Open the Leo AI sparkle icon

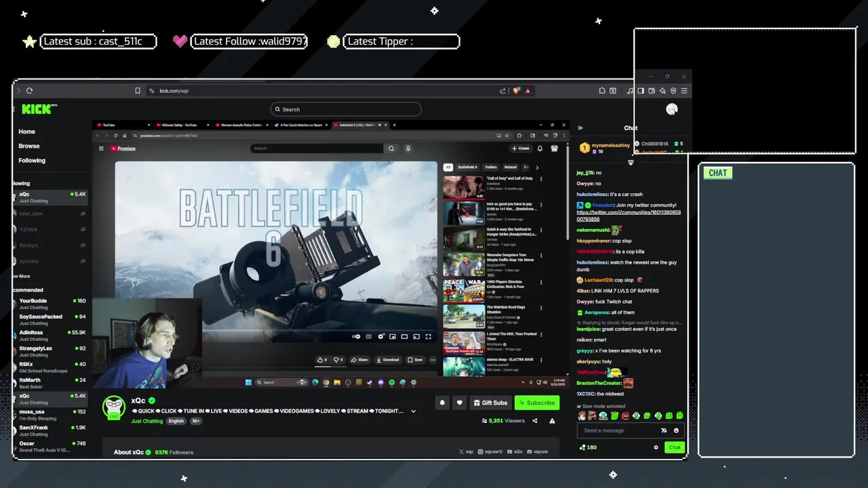click(x=662, y=91)
